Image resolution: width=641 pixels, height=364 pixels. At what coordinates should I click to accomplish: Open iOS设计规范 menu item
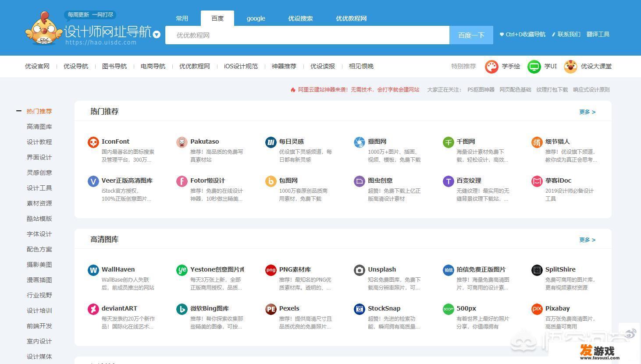pos(241,66)
